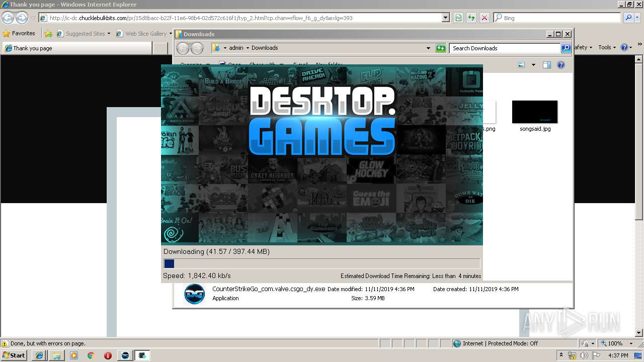Click the volume speaker tray icon
The height and width of the screenshot is (362, 644).
click(584, 355)
